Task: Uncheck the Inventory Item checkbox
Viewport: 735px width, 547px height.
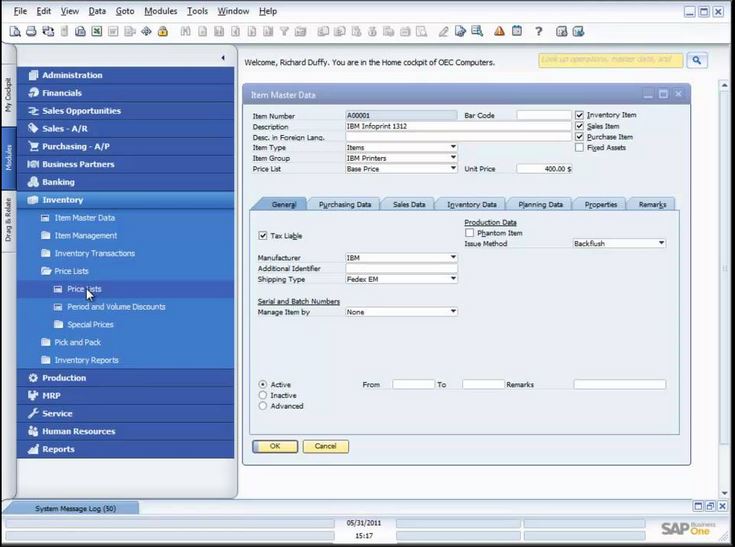Action: coord(579,115)
